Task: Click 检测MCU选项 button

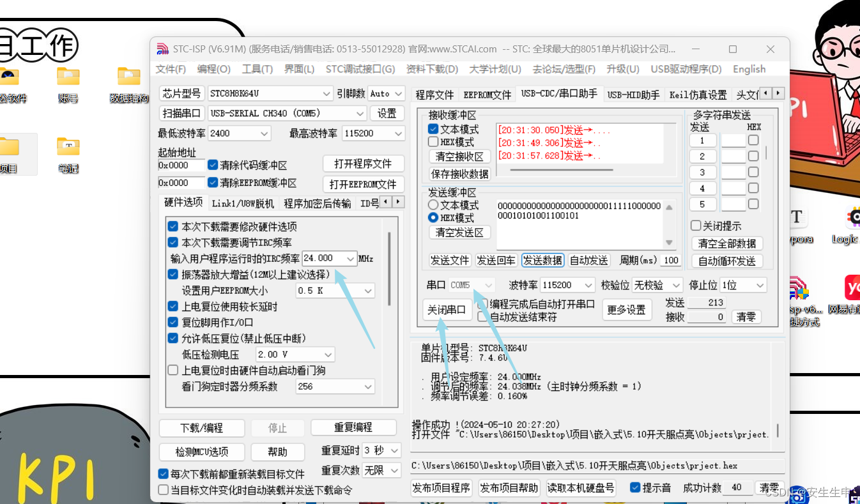Action: 202,452
